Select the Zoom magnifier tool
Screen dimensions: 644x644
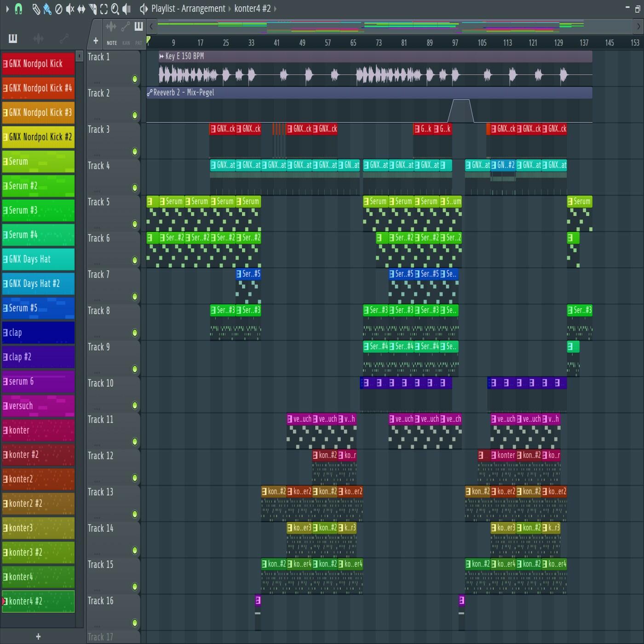115,9
